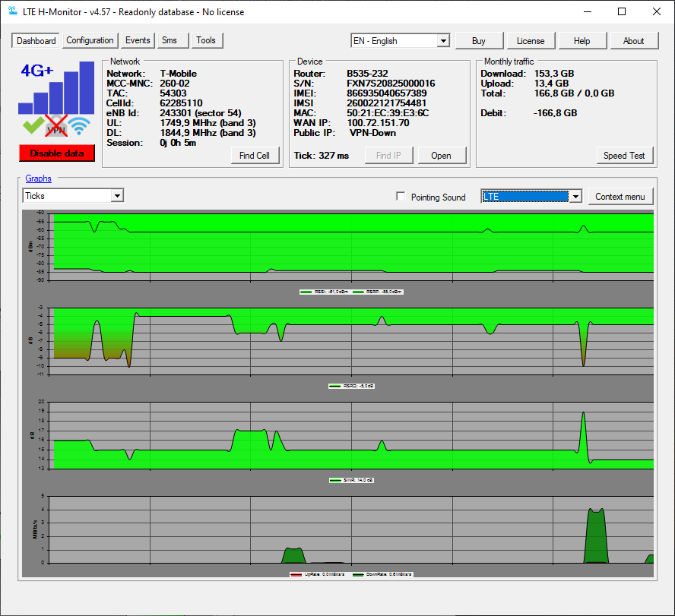Click the T-Mobile network name

click(x=178, y=74)
